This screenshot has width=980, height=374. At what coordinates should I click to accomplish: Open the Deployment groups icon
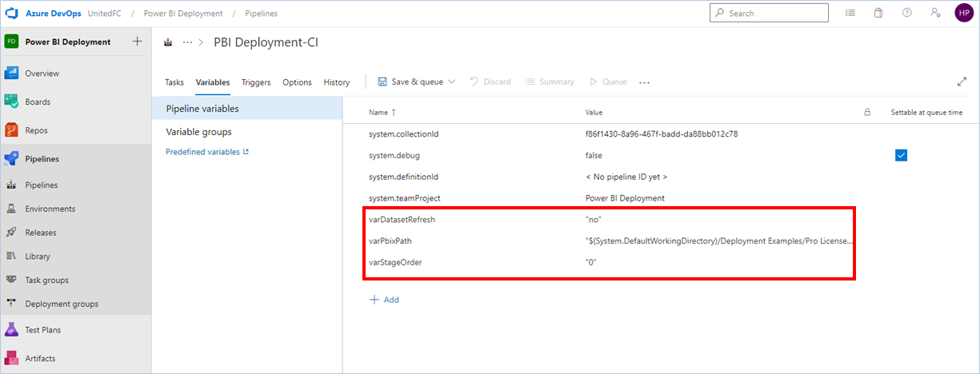click(x=11, y=304)
